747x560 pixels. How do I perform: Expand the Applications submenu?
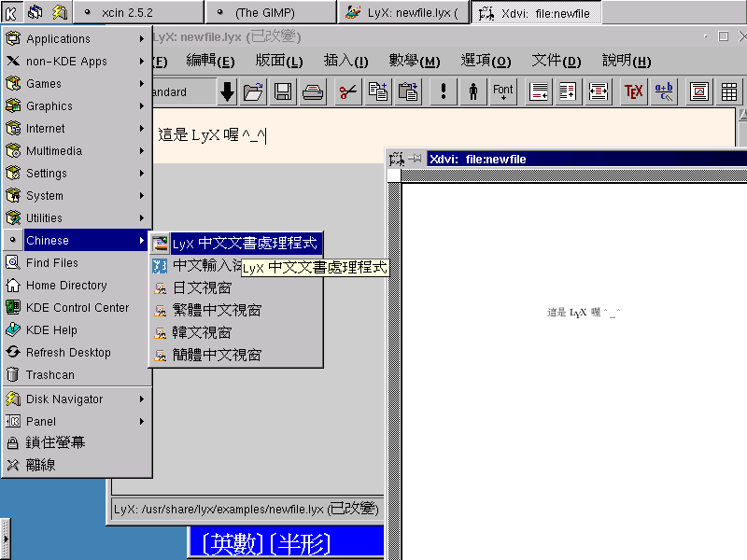[x=78, y=38]
